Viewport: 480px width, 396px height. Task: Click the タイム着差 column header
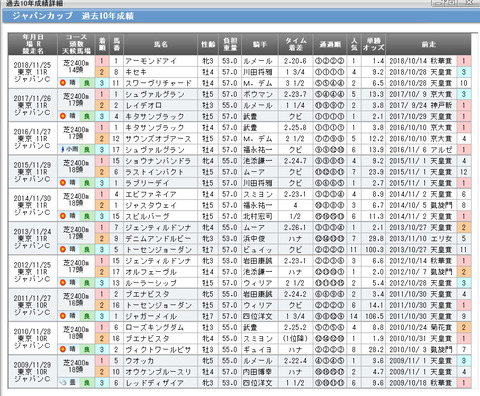[296, 44]
